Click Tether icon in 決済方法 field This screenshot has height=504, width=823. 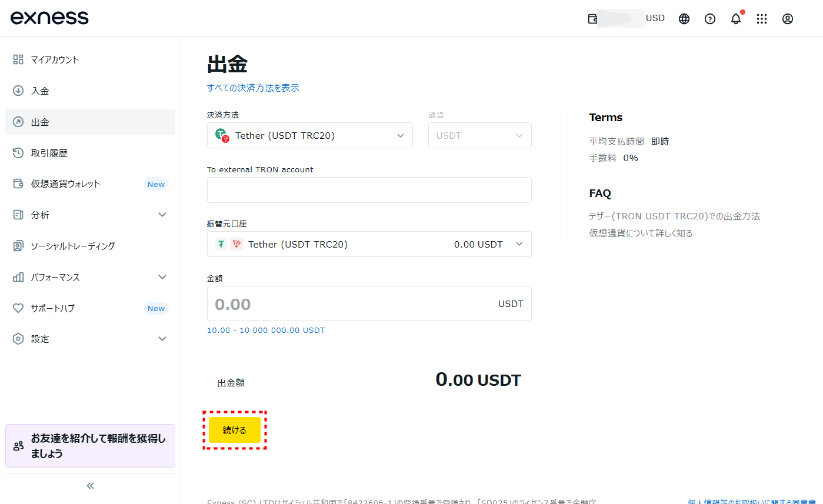click(222, 135)
